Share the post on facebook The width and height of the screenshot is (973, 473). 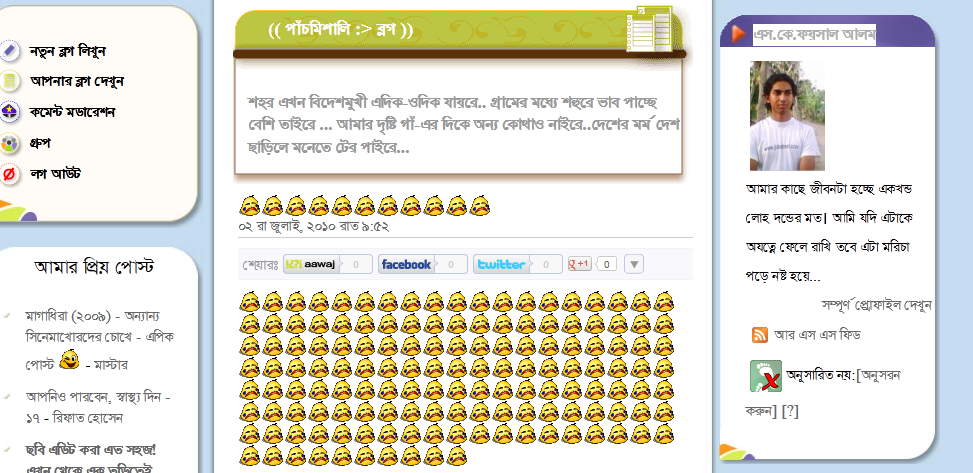[x=406, y=264]
